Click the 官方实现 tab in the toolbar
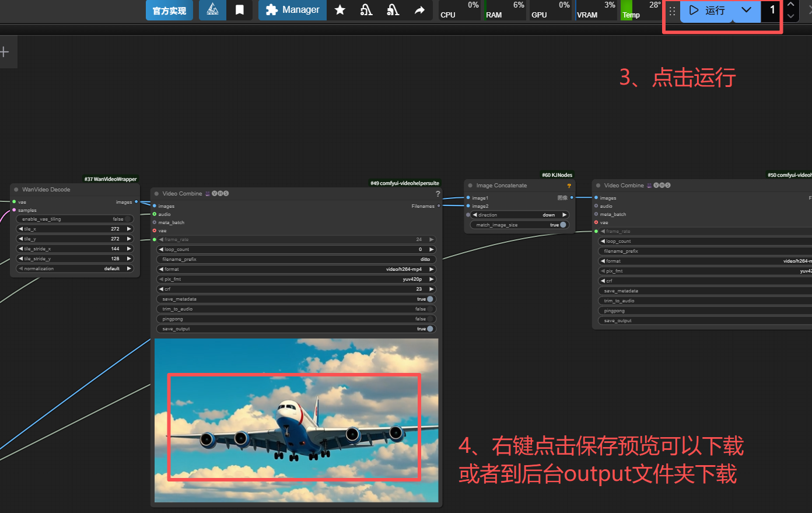The height and width of the screenshot is (513, 812). tap(169, 10)
